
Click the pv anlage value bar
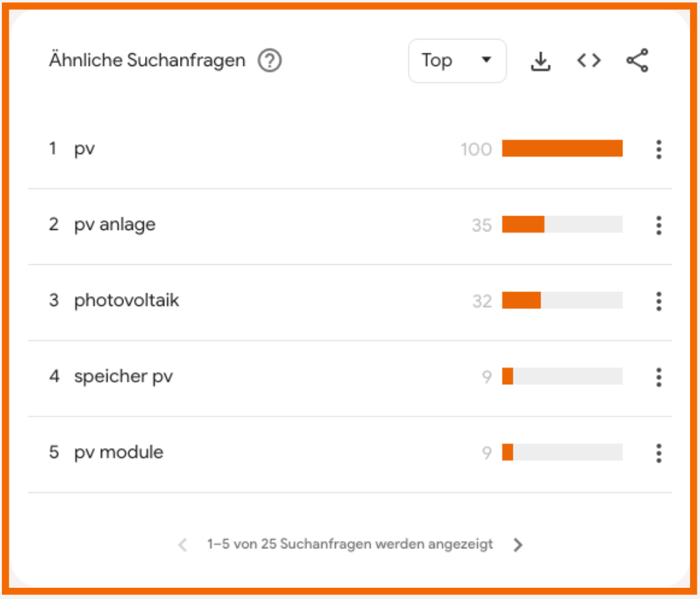point(562,225)
